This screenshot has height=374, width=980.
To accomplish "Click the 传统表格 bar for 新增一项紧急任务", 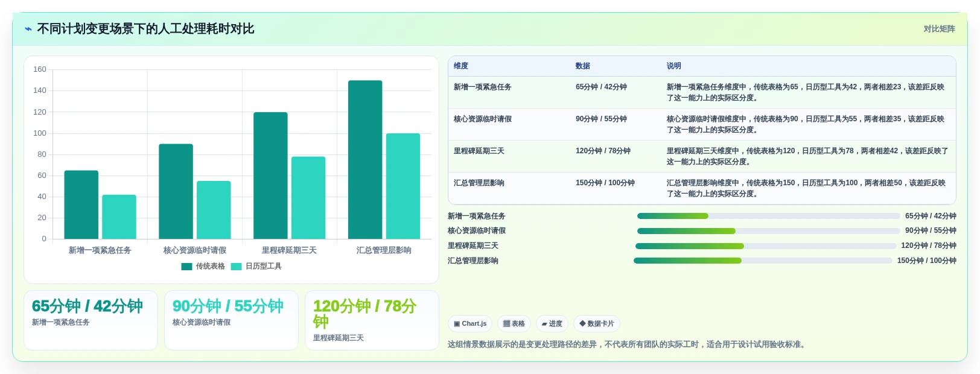I will click(81, 205).
